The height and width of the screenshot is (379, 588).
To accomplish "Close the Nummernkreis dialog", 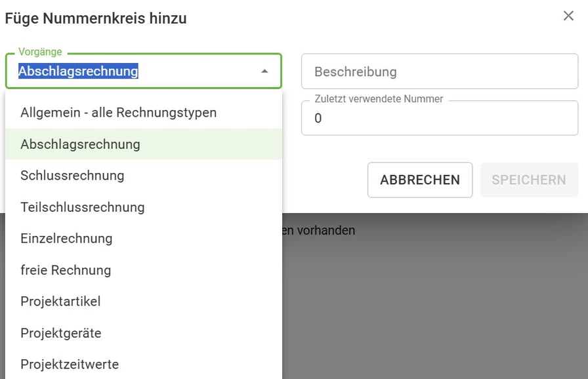I will [568, 16].
